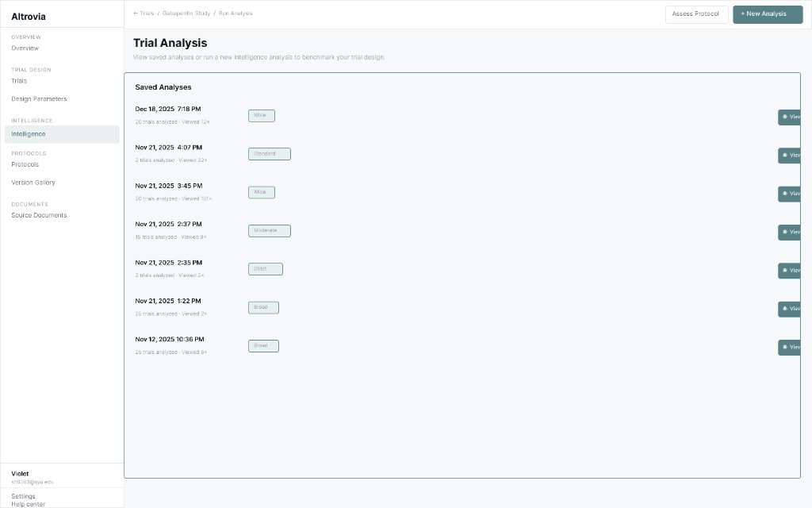View the Nov 12 10:36 PM analysis
This screenshot has height=508, width=812.
(x=791, y=347)
